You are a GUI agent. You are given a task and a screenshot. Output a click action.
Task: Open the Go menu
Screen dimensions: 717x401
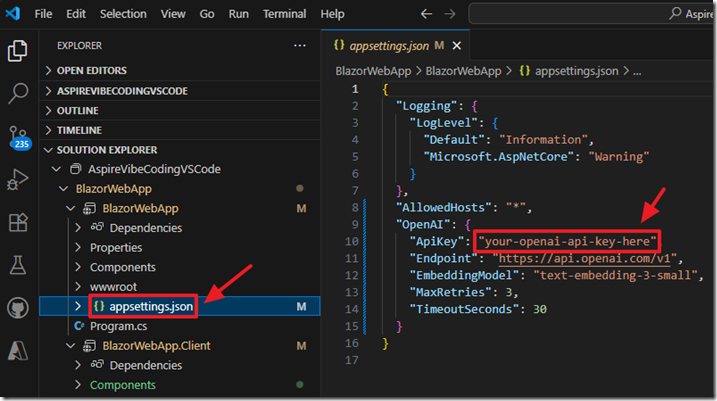(x=207, y=14)
